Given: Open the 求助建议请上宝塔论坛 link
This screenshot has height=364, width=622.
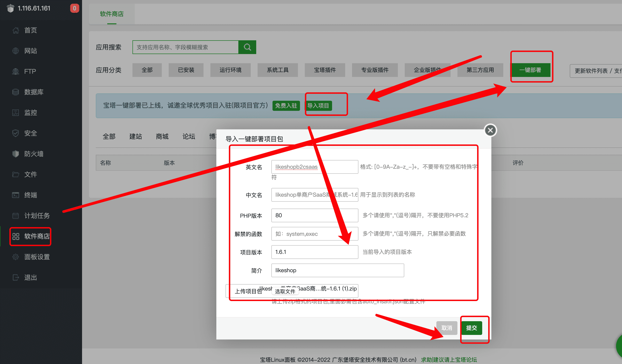Looking at the screenshot, I should coord(449,360).
